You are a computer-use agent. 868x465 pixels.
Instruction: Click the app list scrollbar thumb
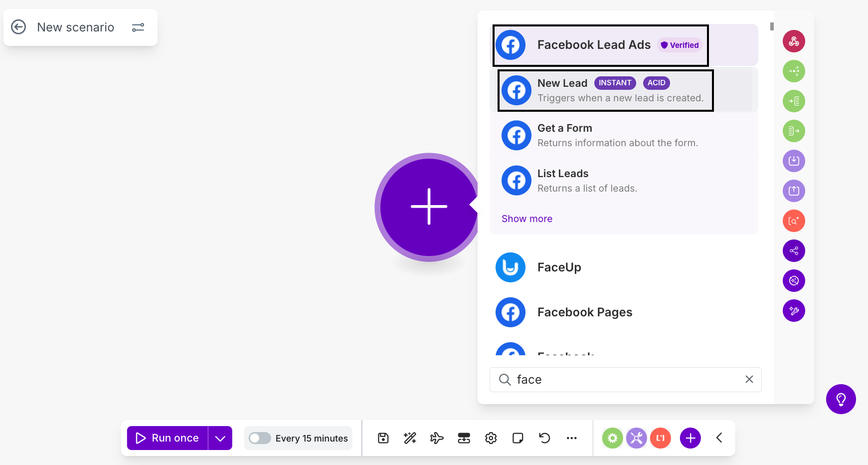tap(772, 26)
